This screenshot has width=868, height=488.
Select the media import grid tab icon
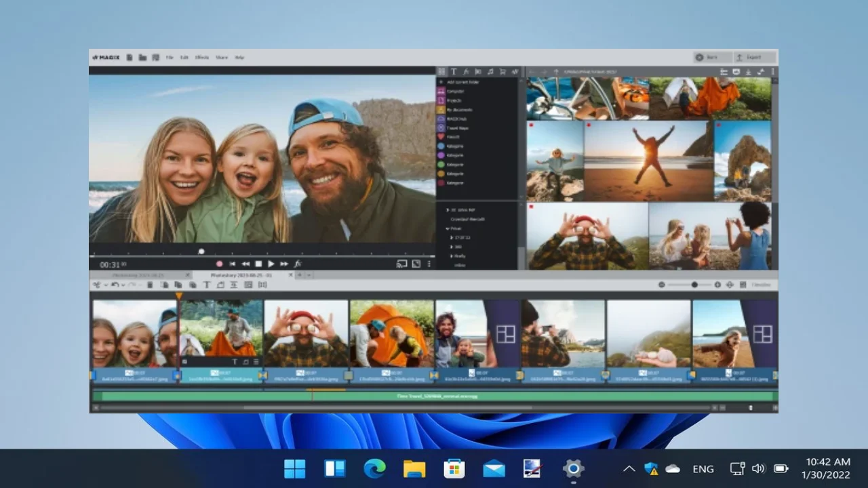click(441, 72)
